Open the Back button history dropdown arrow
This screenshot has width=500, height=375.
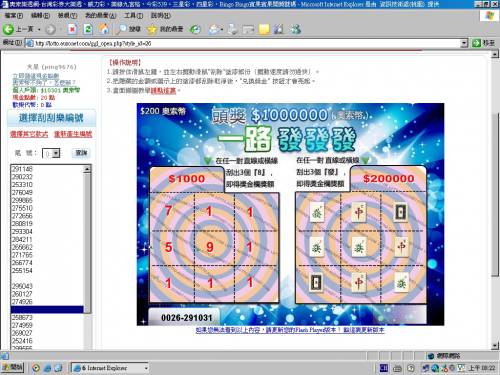coord(39,30)
